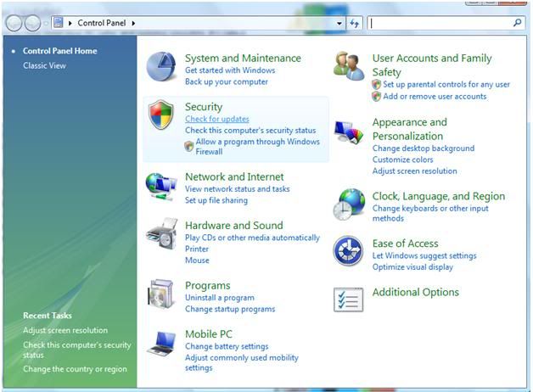The width and height of the screenshot is (533, 392).
Task: Click Customize colors
Action: pyautogui.click(x=402, y=160)
